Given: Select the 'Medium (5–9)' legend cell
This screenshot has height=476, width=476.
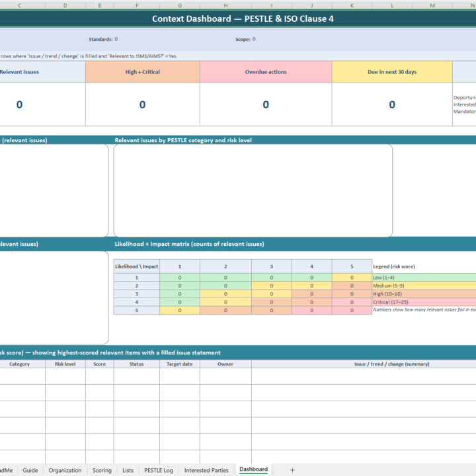Looking at the screenshot, I should click(x=424, y=286).
